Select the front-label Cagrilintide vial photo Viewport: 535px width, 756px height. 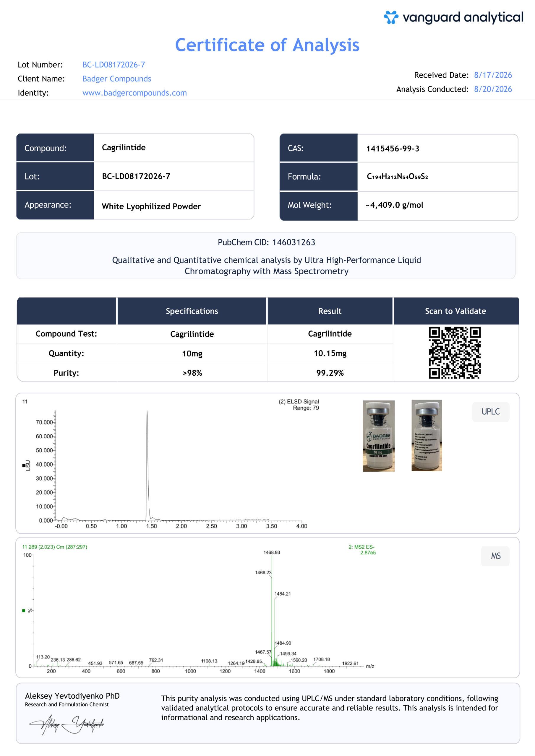click(x=378, y=436)
